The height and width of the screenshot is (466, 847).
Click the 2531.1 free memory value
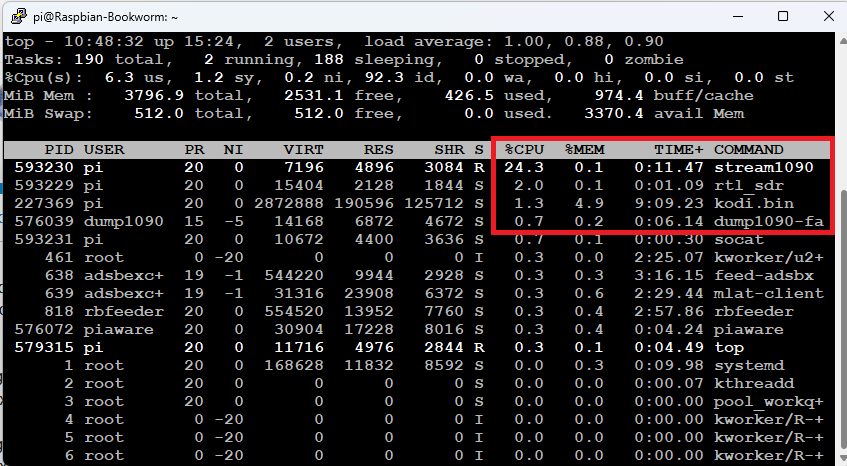(x=314, y=96)
